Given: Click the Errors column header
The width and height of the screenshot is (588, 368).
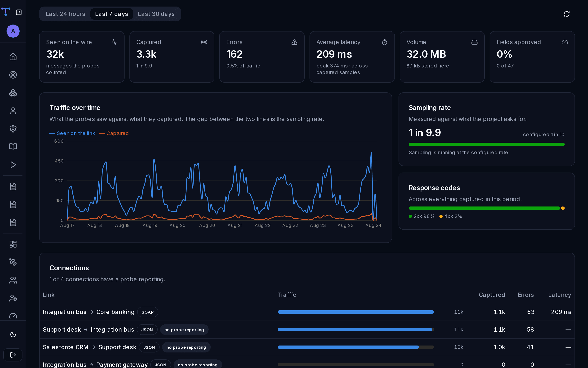Looking at the screenshot, I should click(526, 295).
